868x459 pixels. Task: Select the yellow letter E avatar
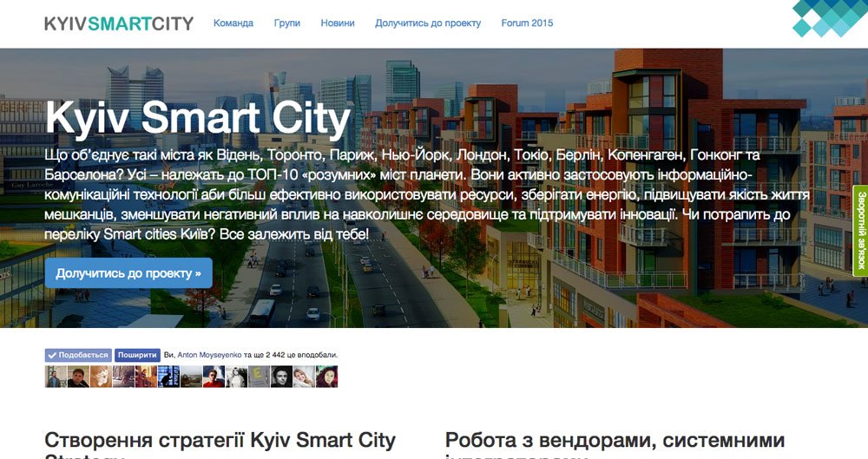click(x=259, y=377)
